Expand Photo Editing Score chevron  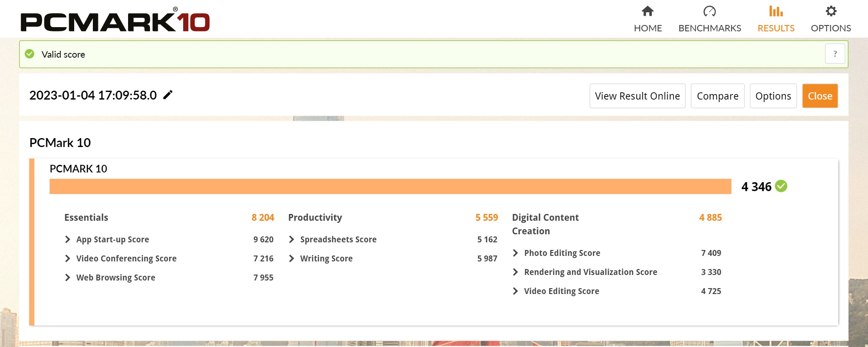coord(515,253)
